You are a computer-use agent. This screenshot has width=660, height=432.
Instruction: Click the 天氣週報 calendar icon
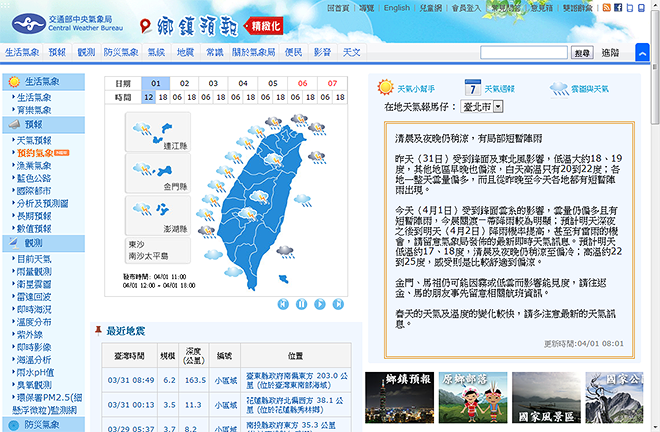475,88
